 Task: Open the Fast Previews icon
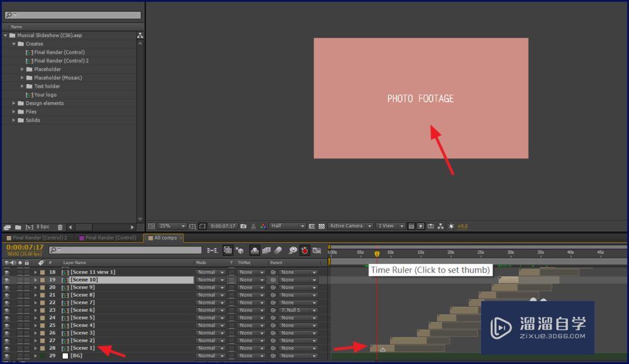pyautogui.click(x=421, y=226)
